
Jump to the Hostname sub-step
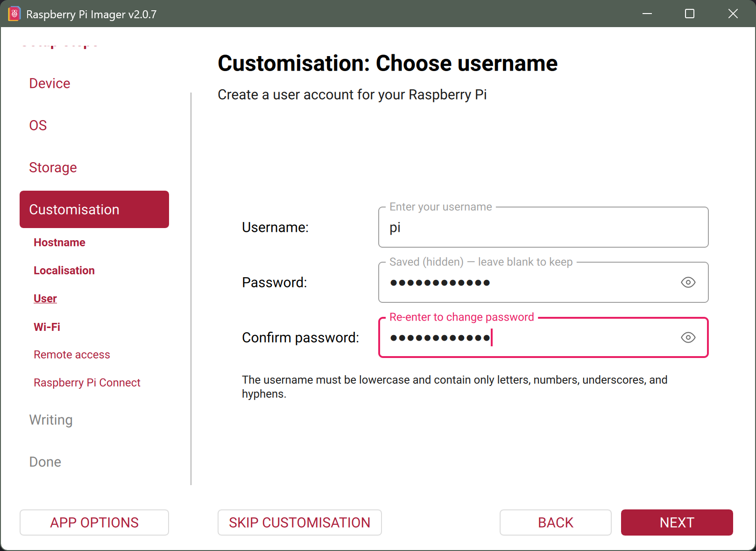59,243
